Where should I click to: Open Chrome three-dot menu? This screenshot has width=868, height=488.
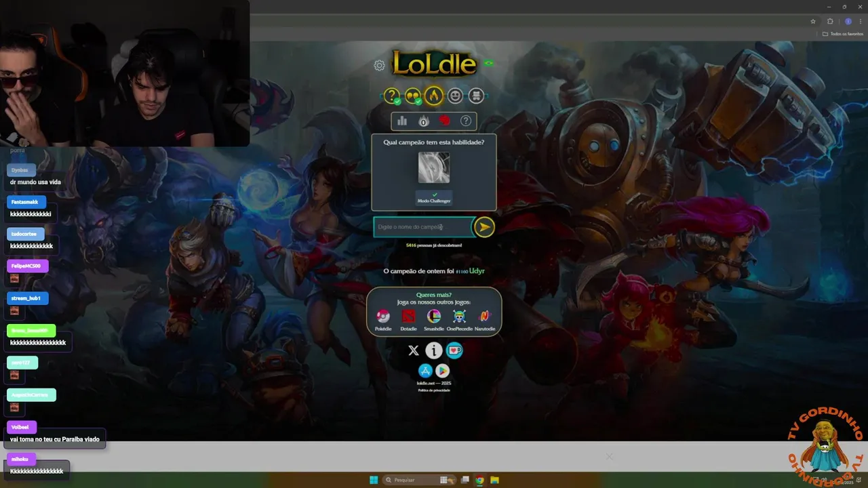pos(861,21)
